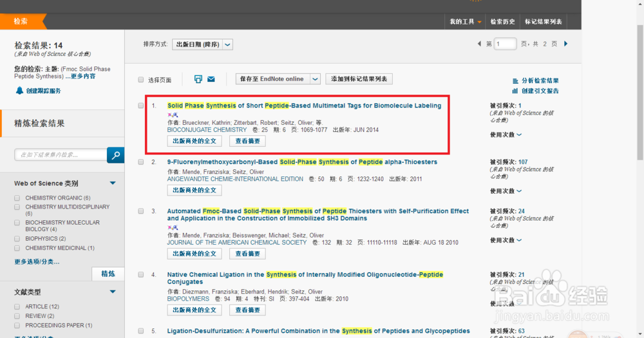Go to next page arrow
The image size is (644, 338).
tap(565, 44)
